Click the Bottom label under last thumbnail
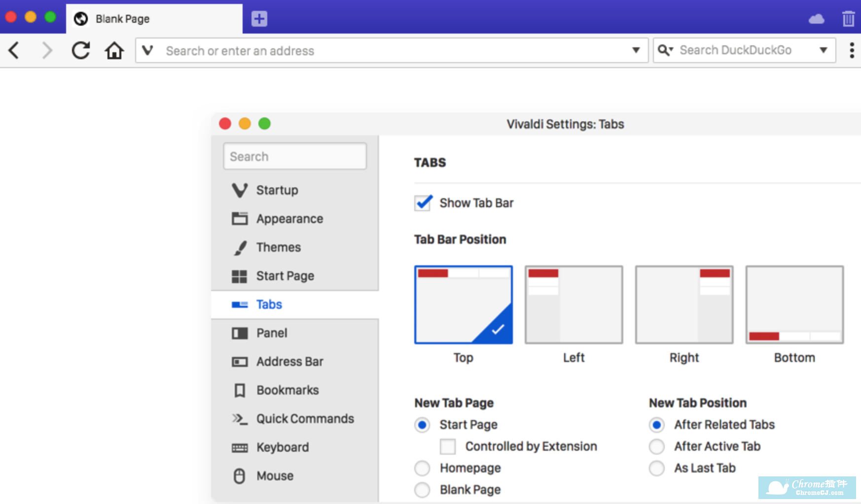This screenshot has height=504, width=861. 794,358
